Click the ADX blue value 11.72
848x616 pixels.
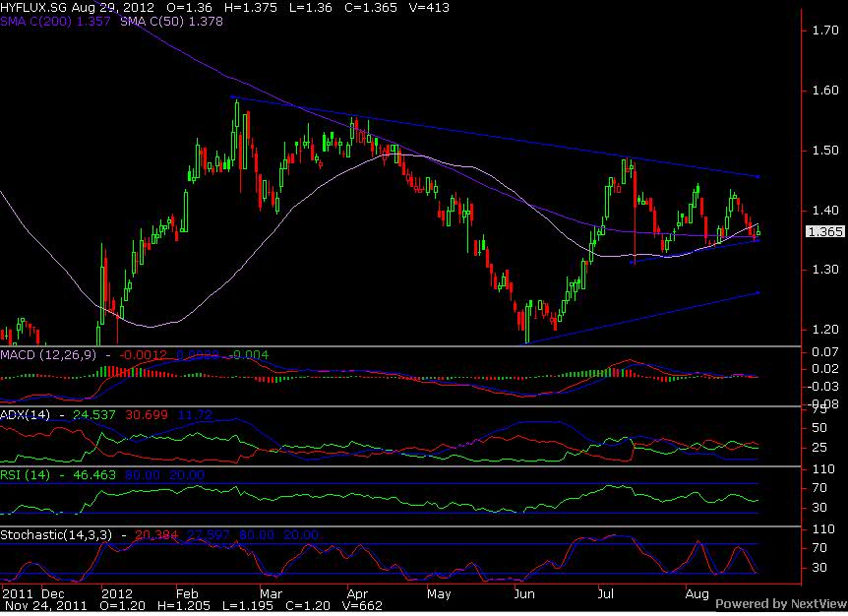click(x=195, y=415)
